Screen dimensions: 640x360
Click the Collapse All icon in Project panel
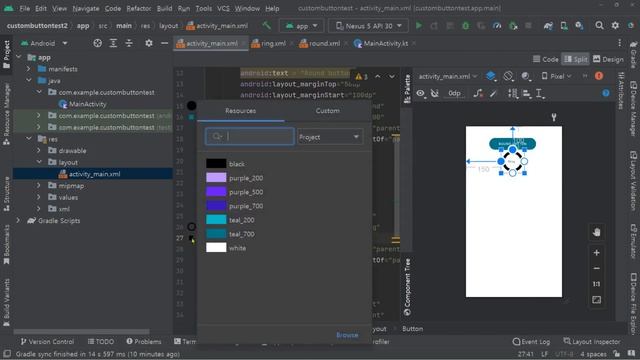pyautogui.click(x=129, y=43)
